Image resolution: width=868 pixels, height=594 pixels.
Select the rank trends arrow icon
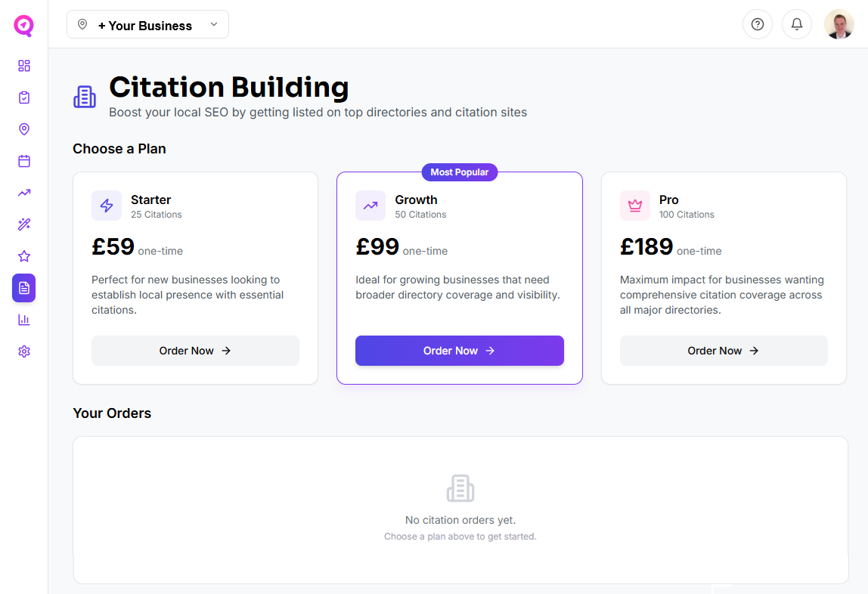tap(23, 193)
